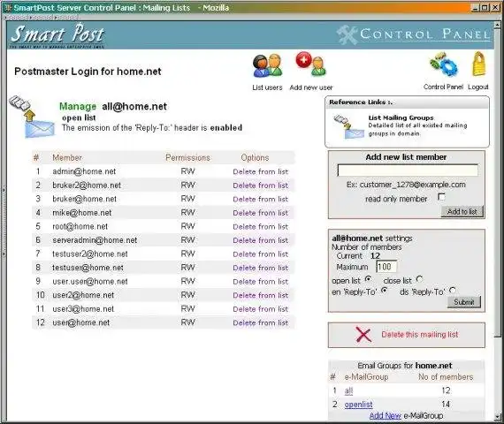The height and width of the screenshot is (424, 504).
Task: Delete testuser@home.net from list
Action: point(261,268)
